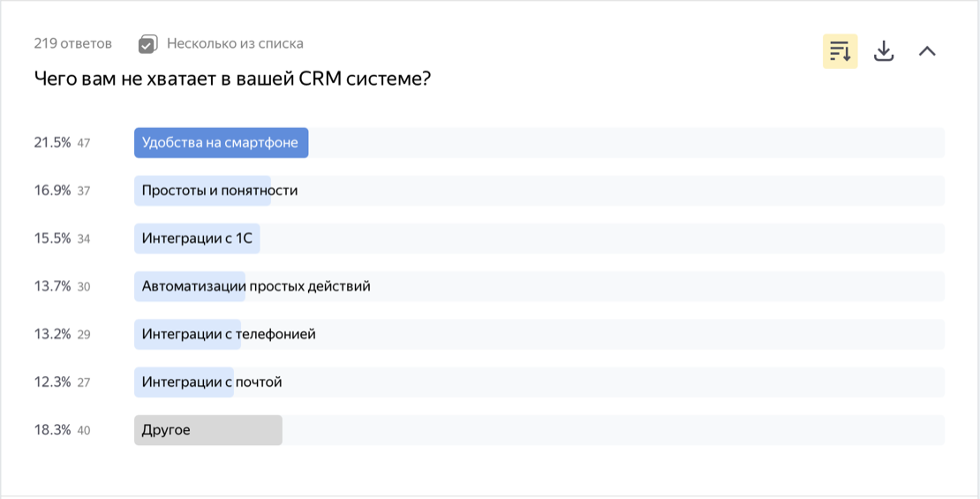Click the 21.5% percentage value

point(52,142)
